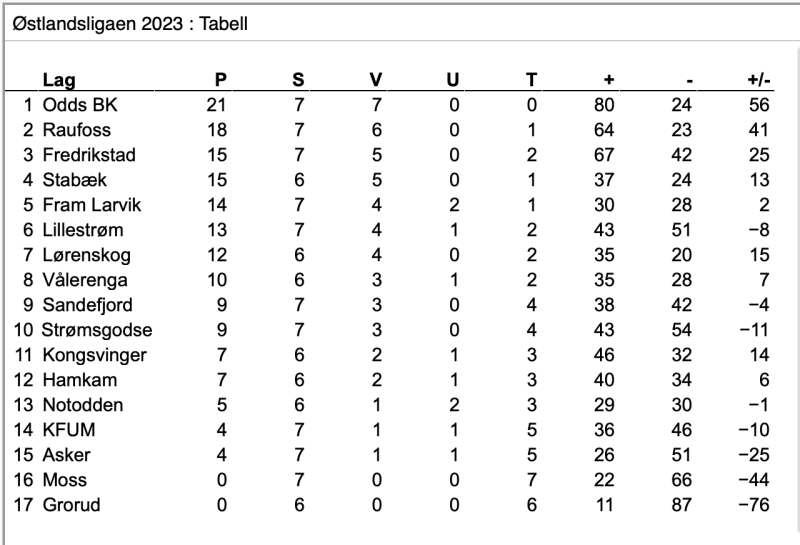Select Stabæk in the table
This screenshot has width=800, height=545.
[74, 180]
